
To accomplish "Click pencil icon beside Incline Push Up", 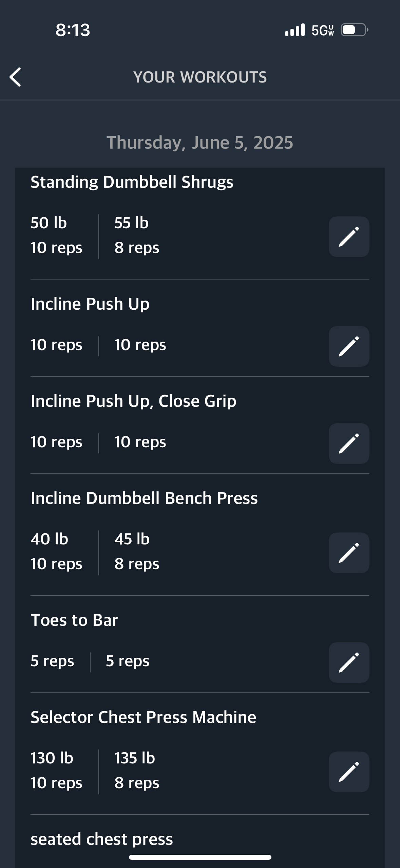I will [349, 346].
